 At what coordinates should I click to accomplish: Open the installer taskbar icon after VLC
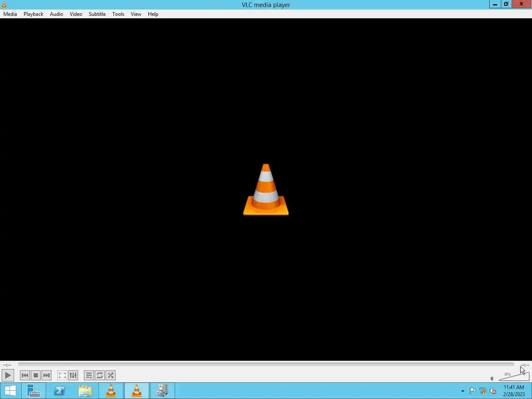162,391
